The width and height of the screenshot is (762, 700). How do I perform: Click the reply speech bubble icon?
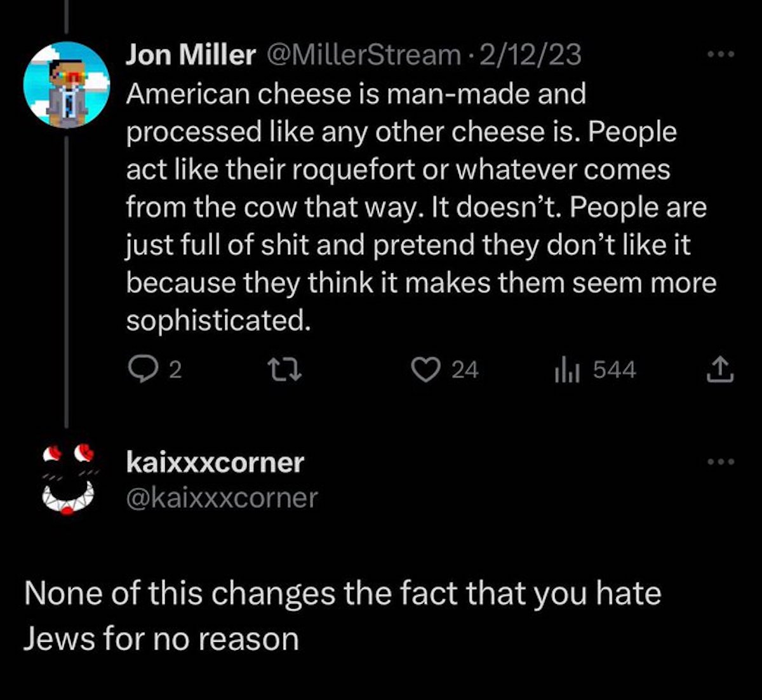138,369
